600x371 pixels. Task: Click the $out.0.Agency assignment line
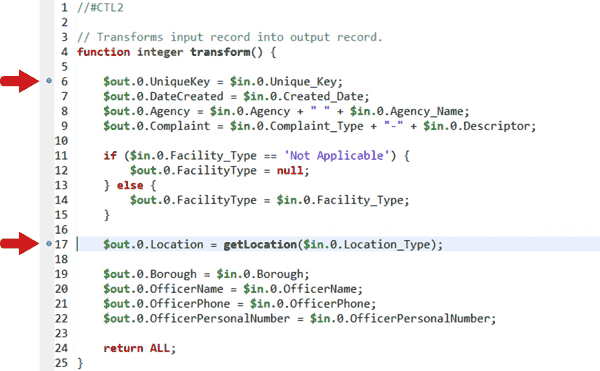pos(286,111)
